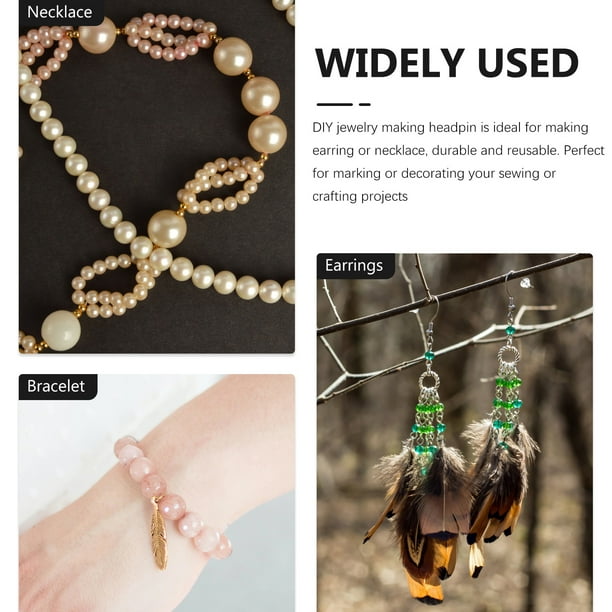Image resolution: width=612 pixels, height=612 pixels.
Task: Click the large pearl at bow center
Action: click(167, 229)
